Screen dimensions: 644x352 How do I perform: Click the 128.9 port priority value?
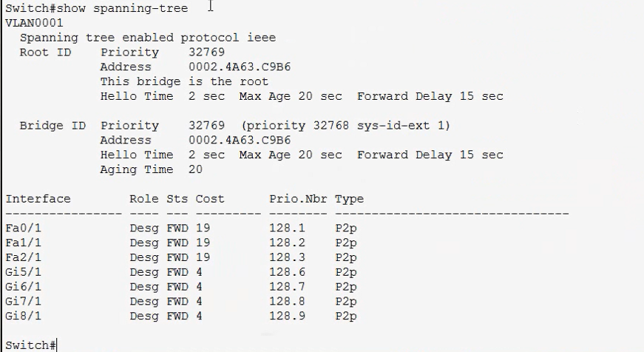coord(287,316)
